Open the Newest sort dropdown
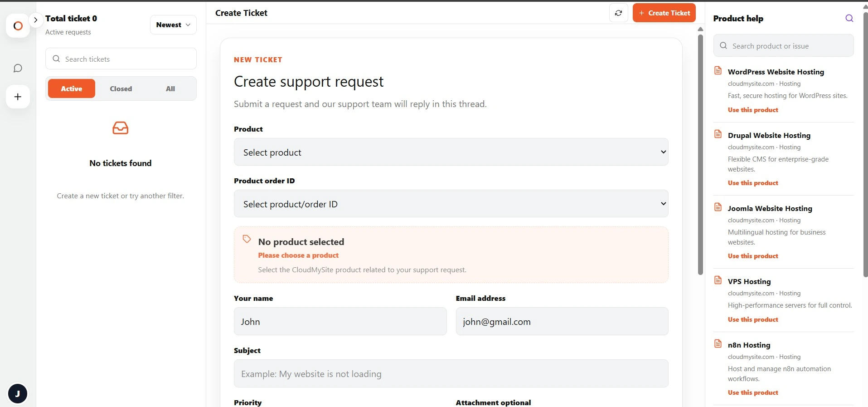Viewport: 868px width, 407px height. [173, 25]
